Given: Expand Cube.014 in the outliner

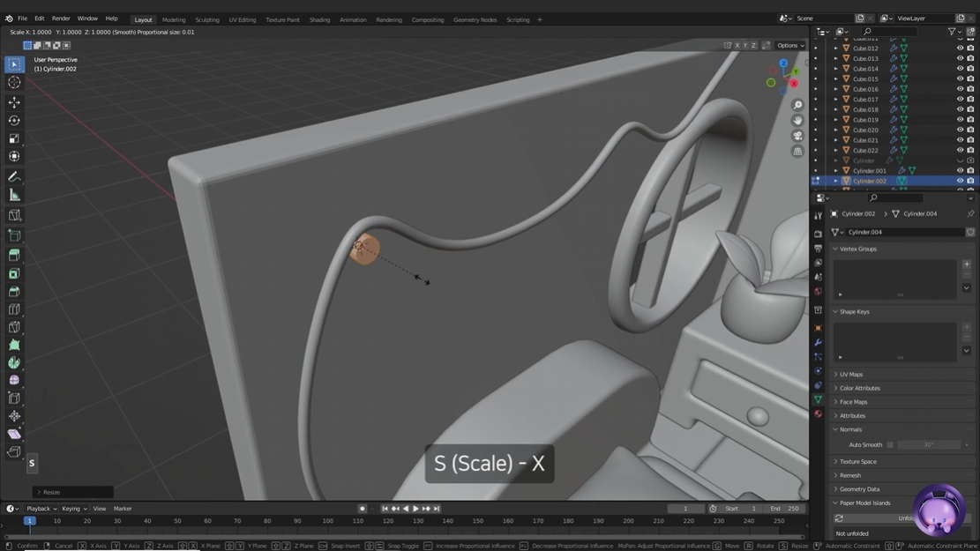Looking at the screenshot, I should click(835, 69).
